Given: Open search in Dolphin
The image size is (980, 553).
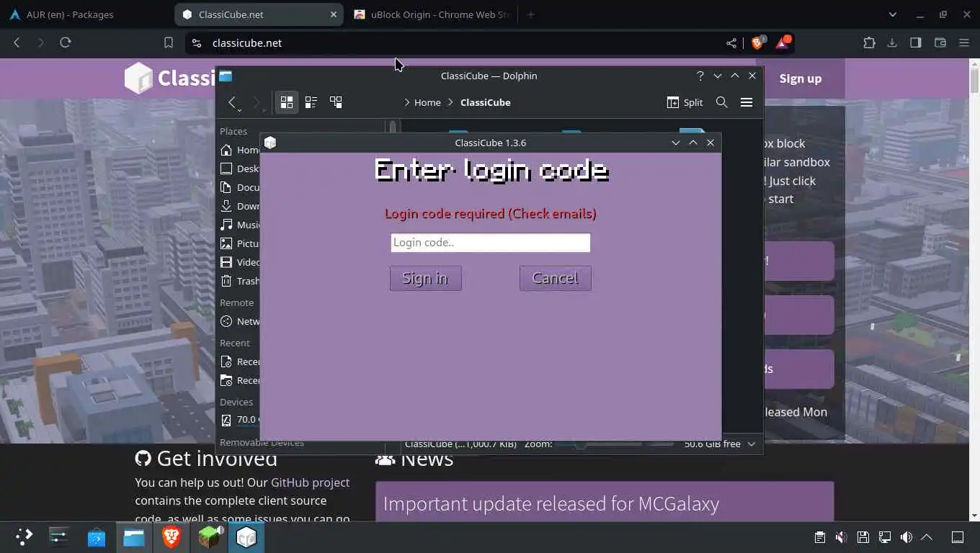Looking at the screenshot, I should coord(721,102).
